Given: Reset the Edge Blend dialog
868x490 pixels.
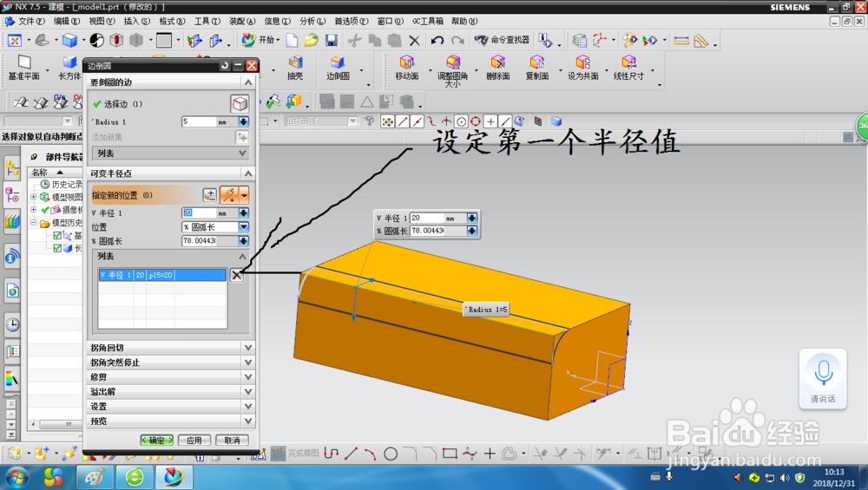Looking at the screenshot, I should [x=224, y=65].
